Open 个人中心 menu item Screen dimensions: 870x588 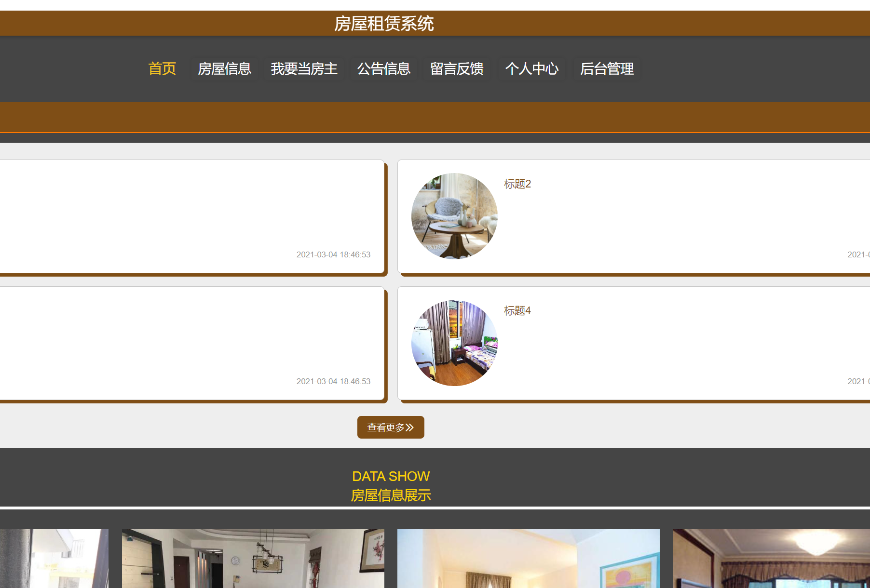(531, 69)
